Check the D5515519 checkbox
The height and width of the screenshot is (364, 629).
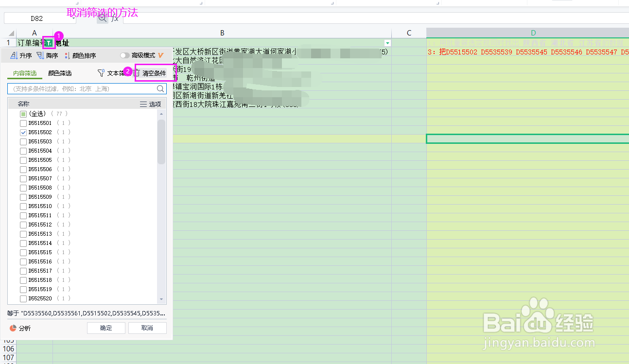pos(23,289)
